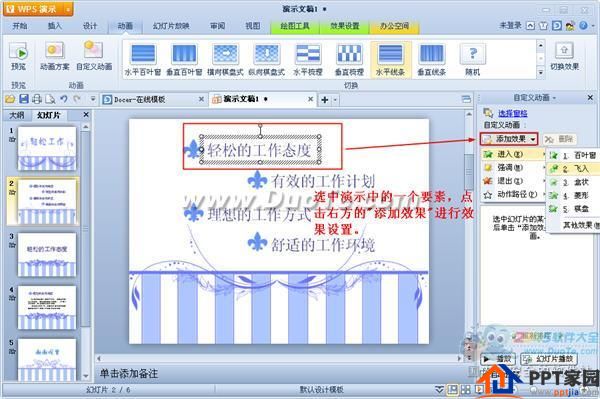Screen dimensions: 600x399
Task: Open quick access toolbar customize dropdown
Action: (x=93, y=99)
